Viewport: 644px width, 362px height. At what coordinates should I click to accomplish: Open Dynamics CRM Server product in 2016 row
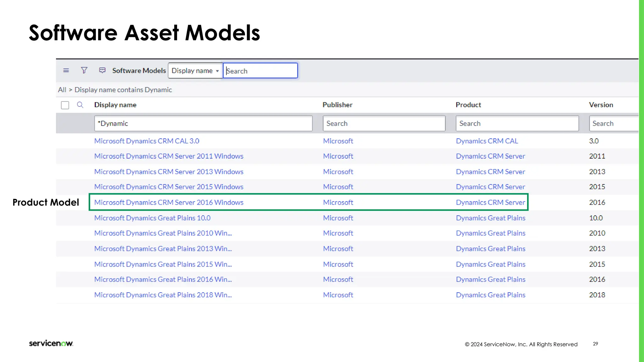click(x=491, y=202)
